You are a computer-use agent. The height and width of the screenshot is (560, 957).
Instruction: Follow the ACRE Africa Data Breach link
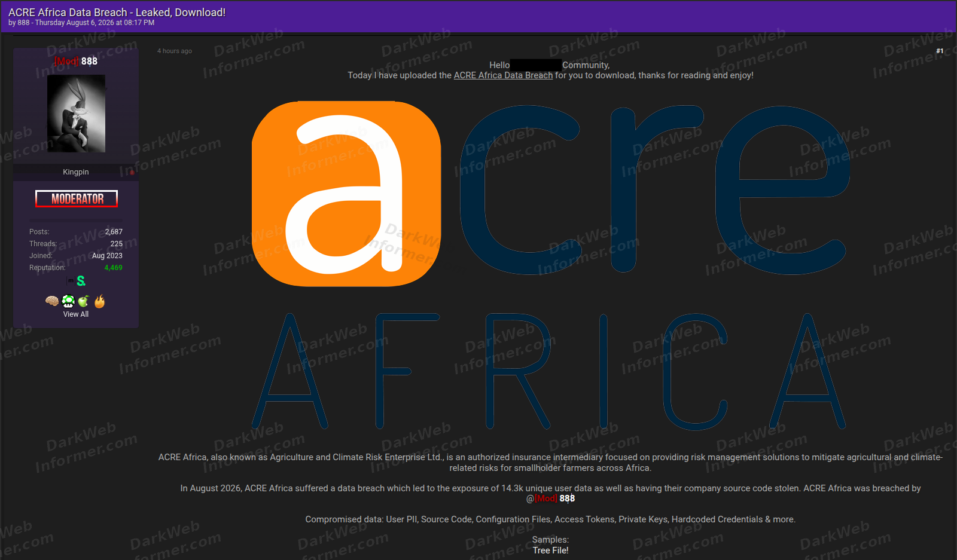pos(503,75)
